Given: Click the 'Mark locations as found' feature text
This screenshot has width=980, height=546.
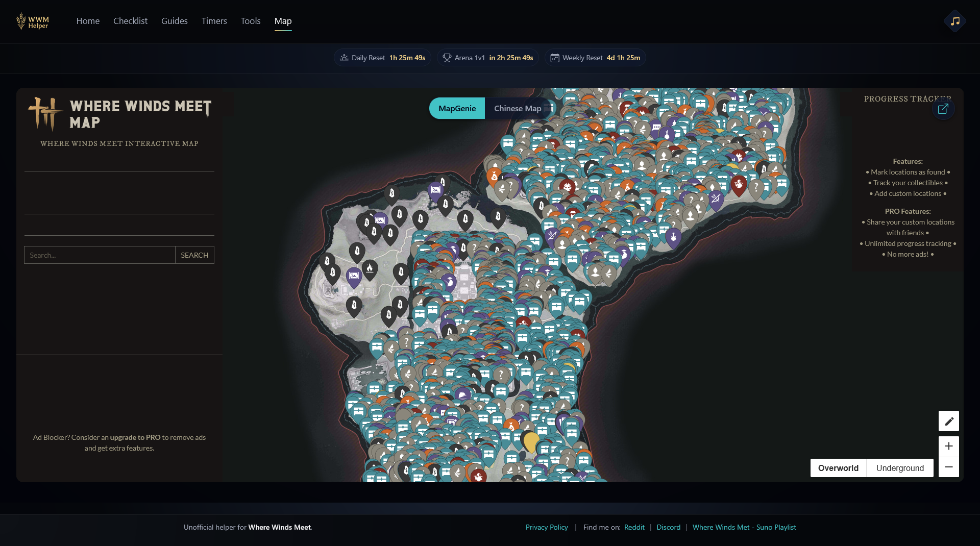Looking at the screenshot, I should (908, 172).
